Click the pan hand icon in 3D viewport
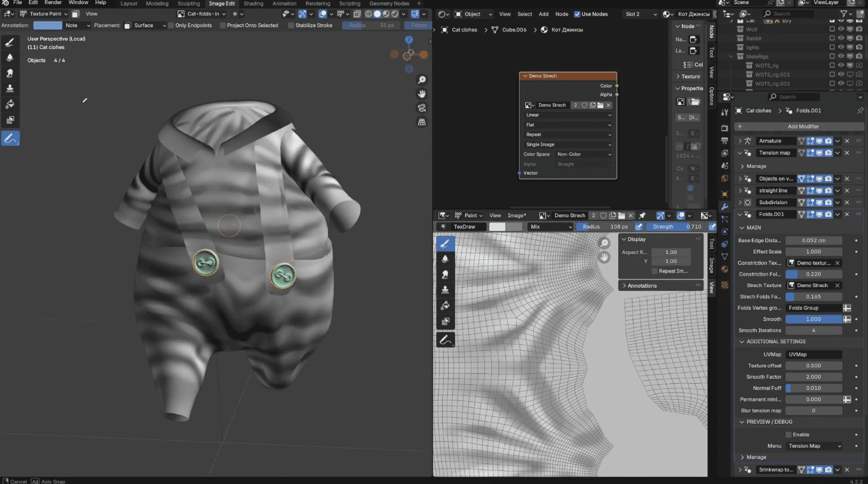 tap(421, 94)
